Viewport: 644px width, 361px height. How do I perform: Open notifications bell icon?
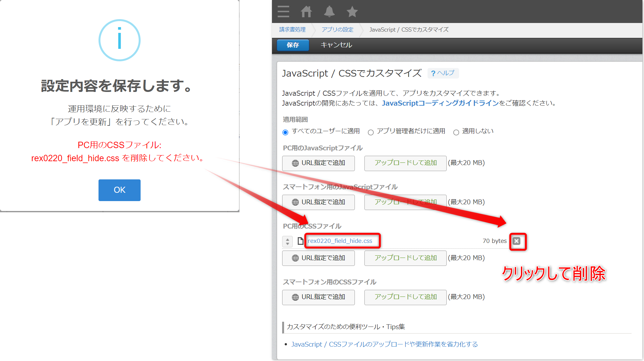[x=329, y=11]
